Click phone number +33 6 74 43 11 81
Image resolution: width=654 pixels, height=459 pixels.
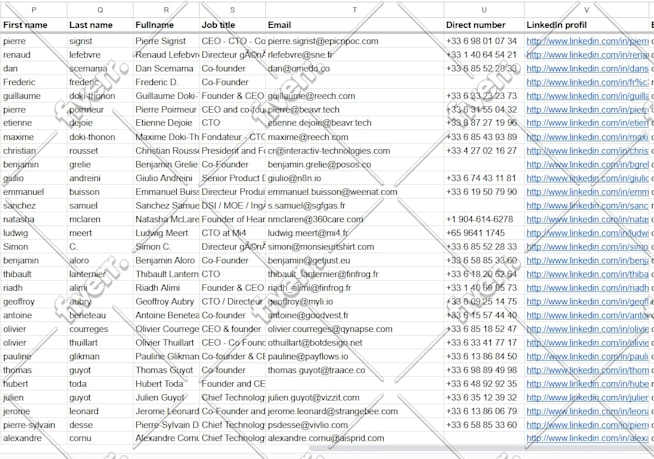click(x=481, y=178)
